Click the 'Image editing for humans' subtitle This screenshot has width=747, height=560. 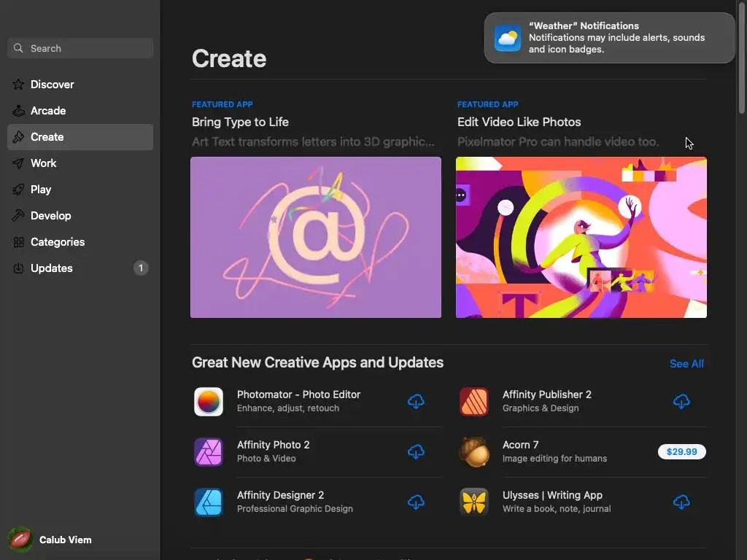554,459
